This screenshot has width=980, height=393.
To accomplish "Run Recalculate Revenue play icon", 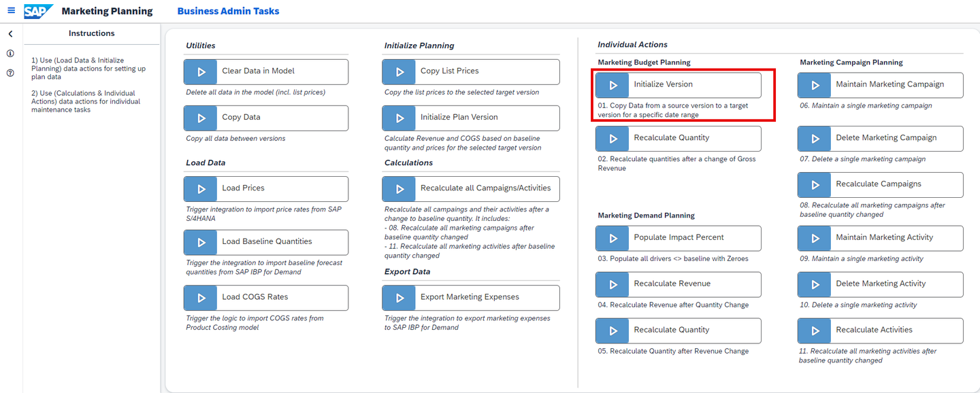I will coord(613,284).
